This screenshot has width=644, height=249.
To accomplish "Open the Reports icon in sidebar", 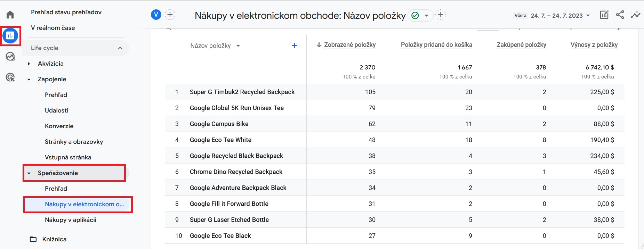I will click(x=10, y=35).
